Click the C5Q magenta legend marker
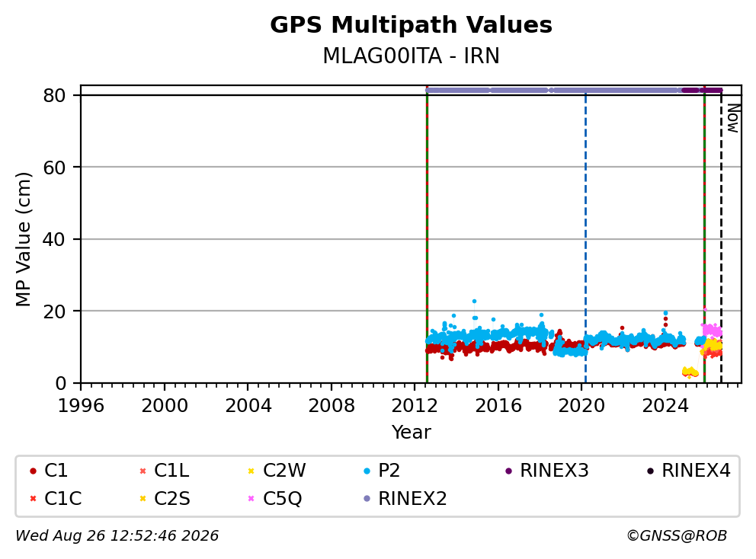This screenshot has height=559, width=756. coord(251,498)
